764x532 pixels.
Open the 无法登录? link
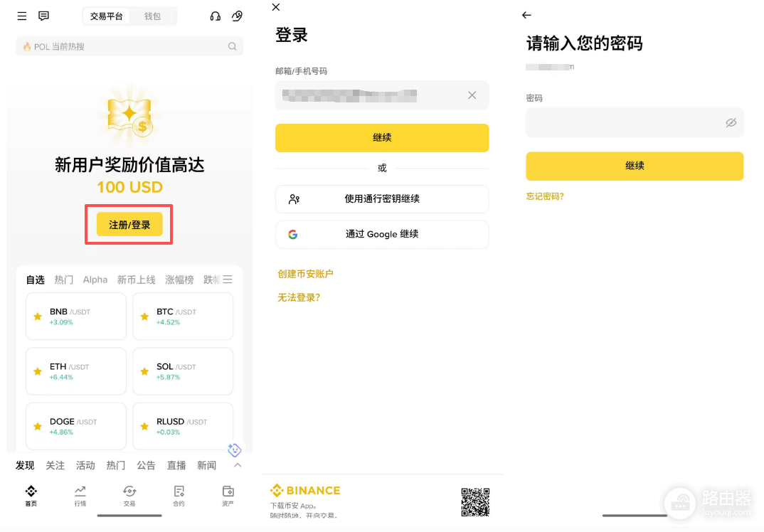[299, 297]
